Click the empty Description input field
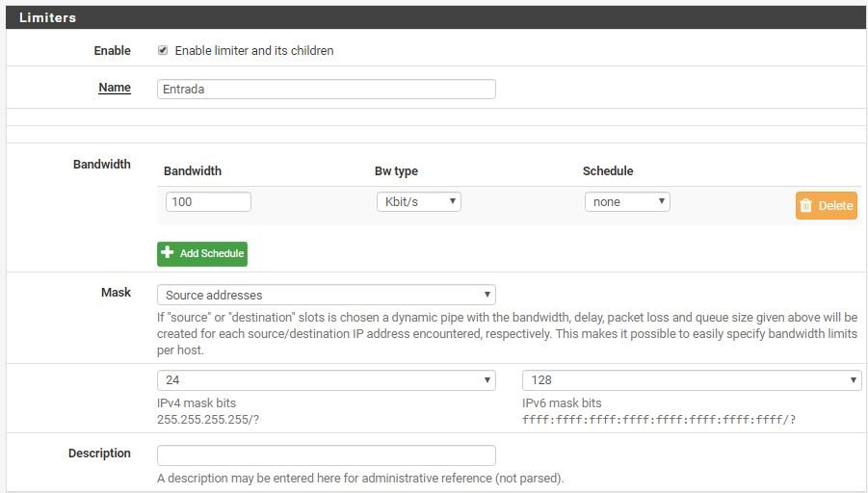Screen dimensions: 868x493 pos(326,454)
